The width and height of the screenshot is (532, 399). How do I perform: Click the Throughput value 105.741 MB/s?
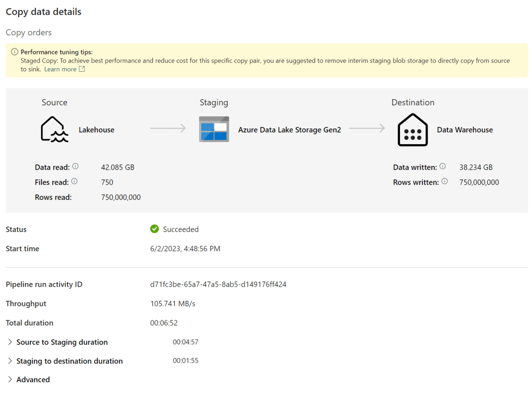pos(173,303)
